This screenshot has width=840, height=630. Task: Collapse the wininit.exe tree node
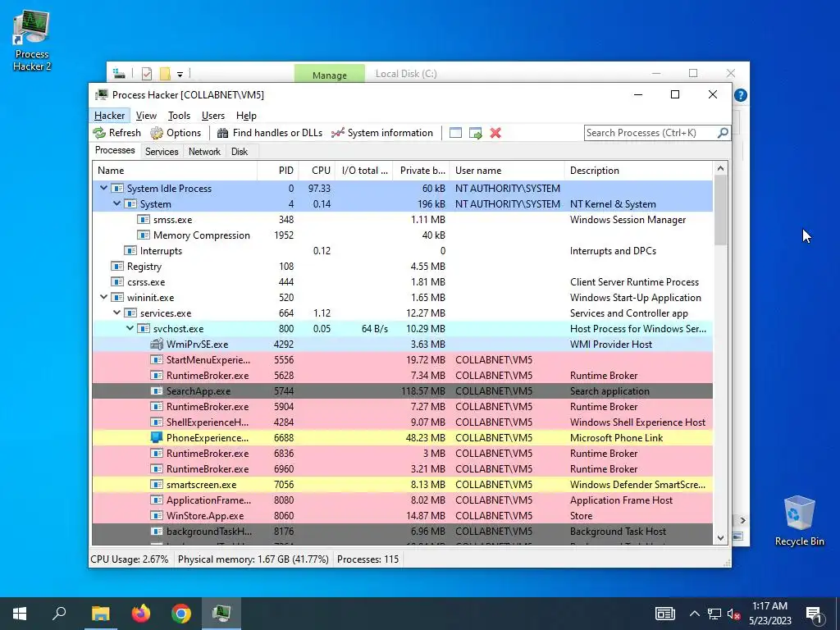point(103,297)
